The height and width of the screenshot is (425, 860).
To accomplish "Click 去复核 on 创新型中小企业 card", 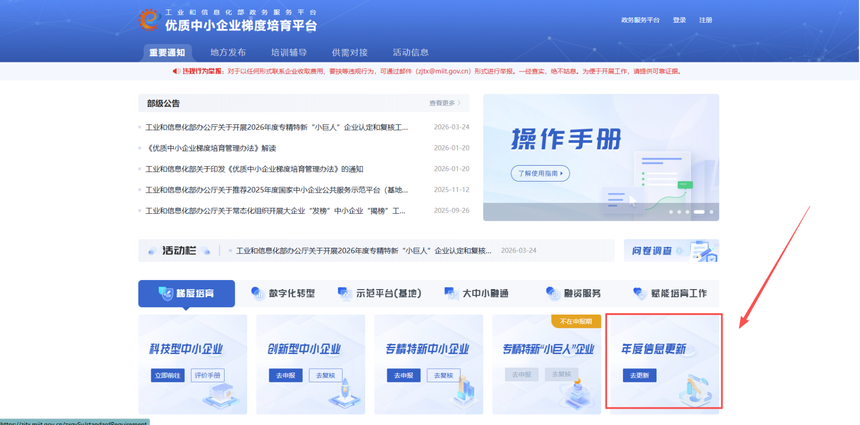I will [326, 375].
